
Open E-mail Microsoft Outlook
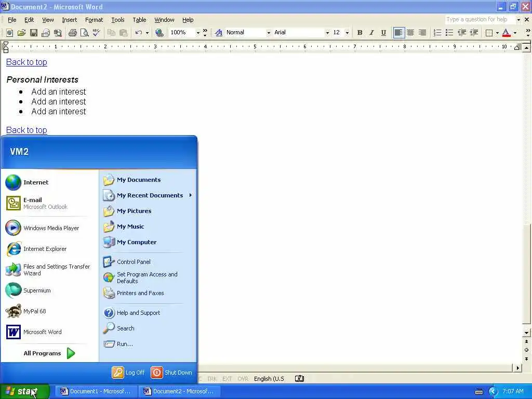click(x=37, y=203)
